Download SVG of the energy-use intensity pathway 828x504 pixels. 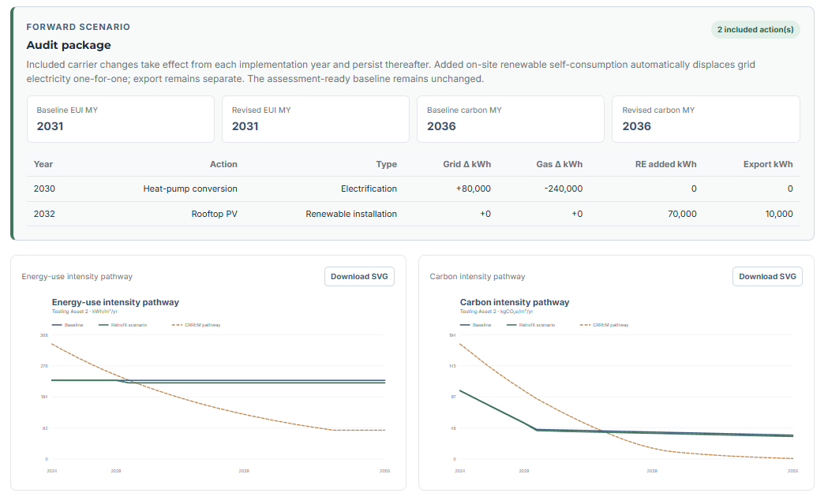(359, 277)
